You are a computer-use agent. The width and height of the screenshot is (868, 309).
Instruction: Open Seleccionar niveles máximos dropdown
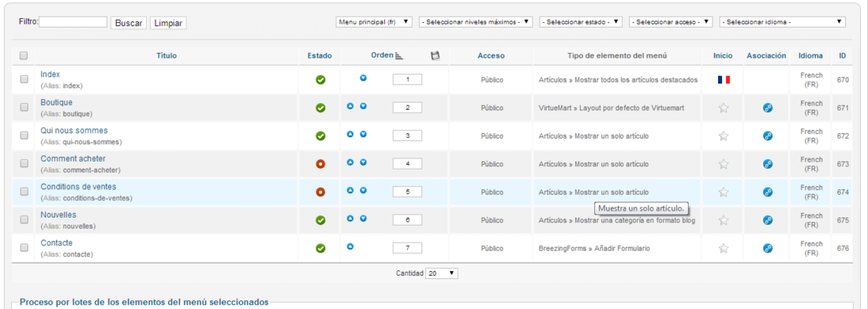(476, 22)
